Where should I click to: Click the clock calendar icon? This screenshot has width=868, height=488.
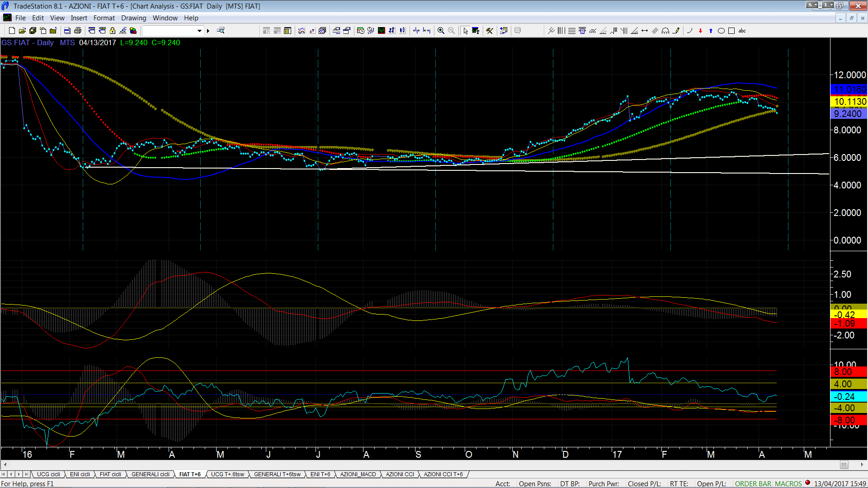(x=360, y=31)
